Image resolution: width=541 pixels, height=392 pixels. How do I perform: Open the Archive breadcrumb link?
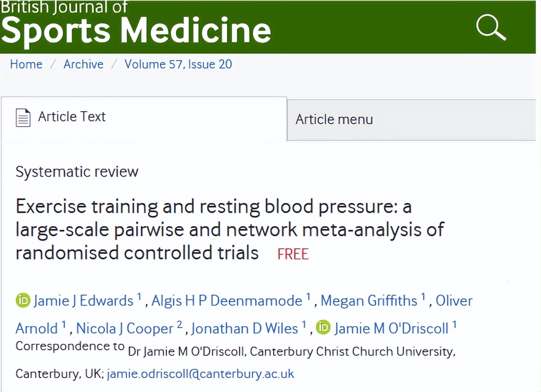[83, 64]
